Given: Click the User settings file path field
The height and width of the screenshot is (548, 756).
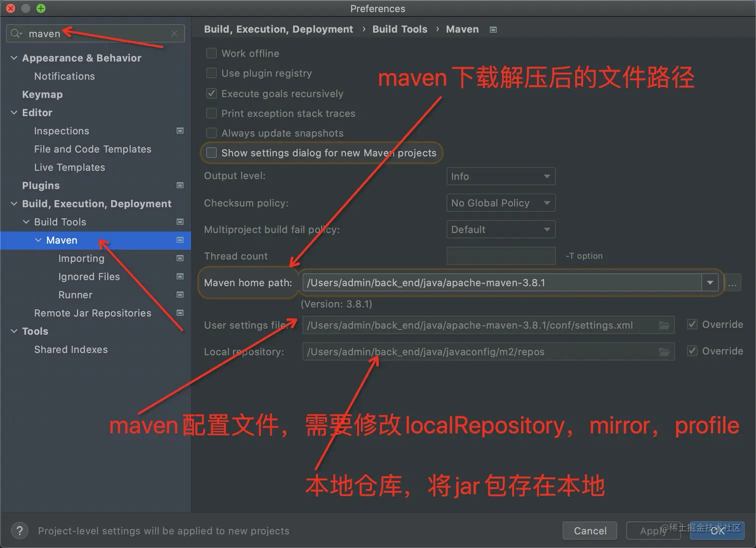Looking at the screenshot, I should pyautogui.click(x=488, y=325).
